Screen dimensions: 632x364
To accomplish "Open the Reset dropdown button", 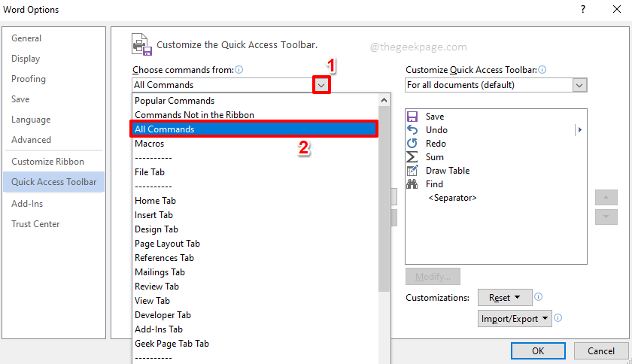I will point(505,297).
